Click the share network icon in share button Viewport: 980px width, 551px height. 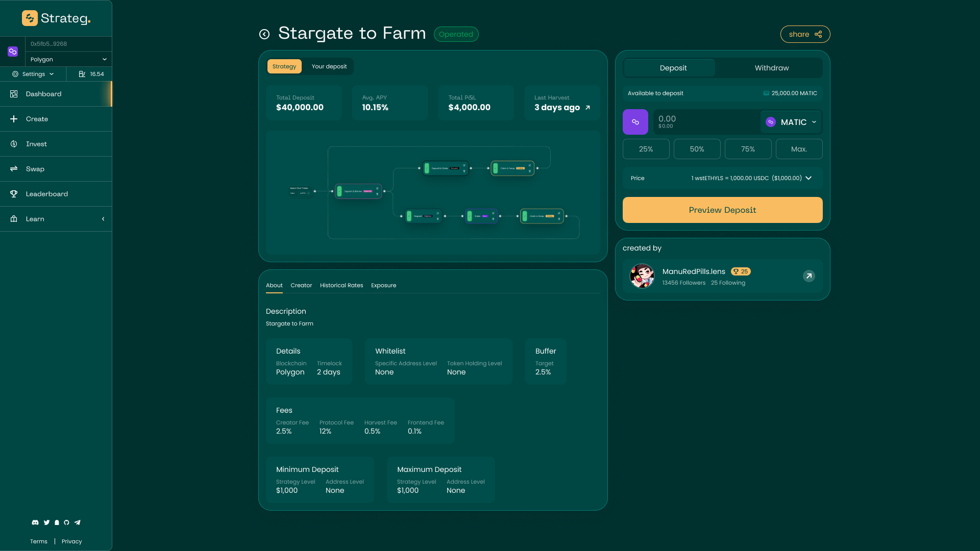click(x=818, y=34)
